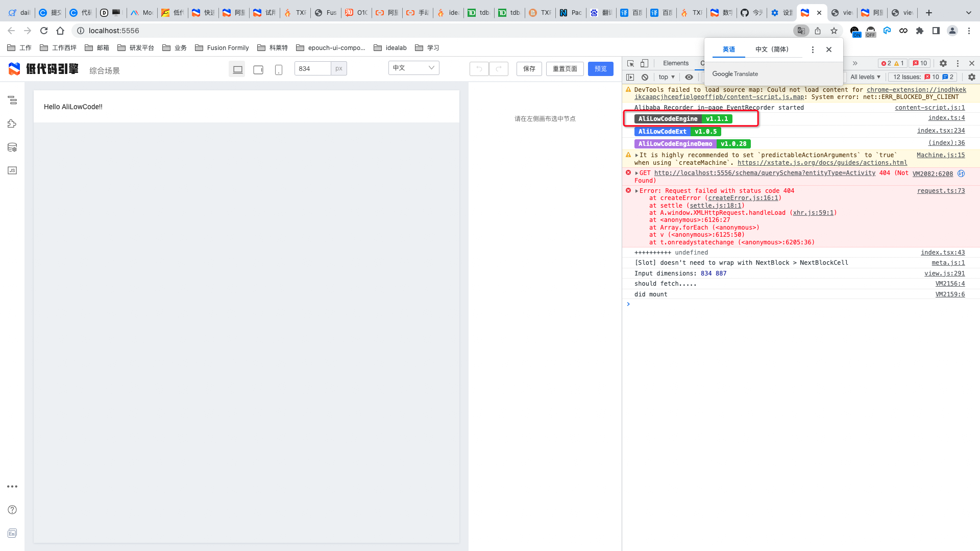
Task: Toggle the device toolbar in DevTools
Action: 644,63
